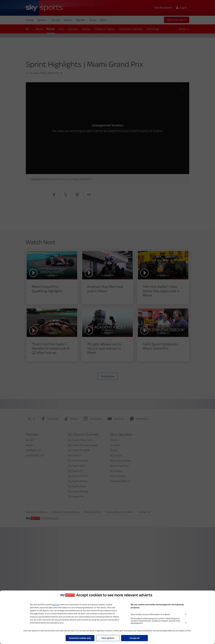Play the 'He's the daddy!' video
The image size is (215, 644).
pyautogui.click(x=144, y=273)
